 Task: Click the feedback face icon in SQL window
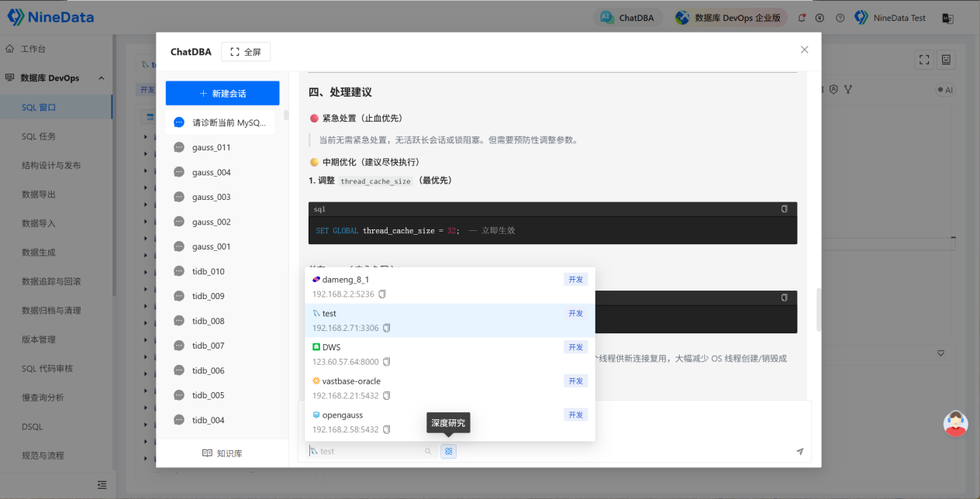point(946,59)
